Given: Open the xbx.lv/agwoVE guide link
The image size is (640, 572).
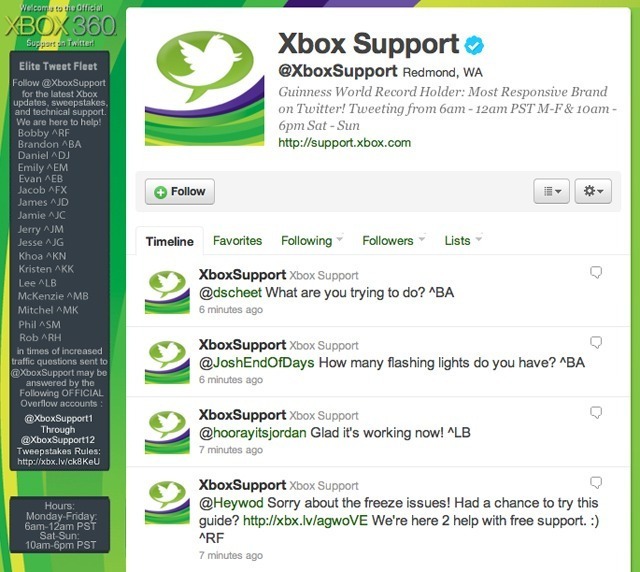Looking at the screenshot, I should point(305,521).
